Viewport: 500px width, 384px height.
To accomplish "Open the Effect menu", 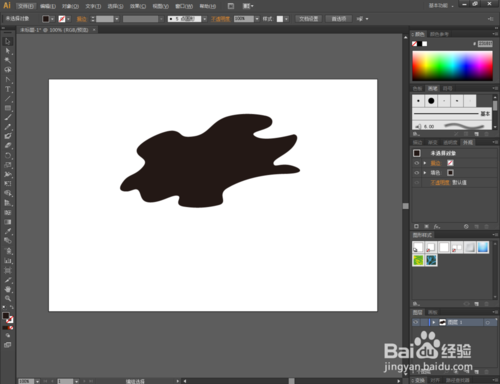I will point(138,6).
